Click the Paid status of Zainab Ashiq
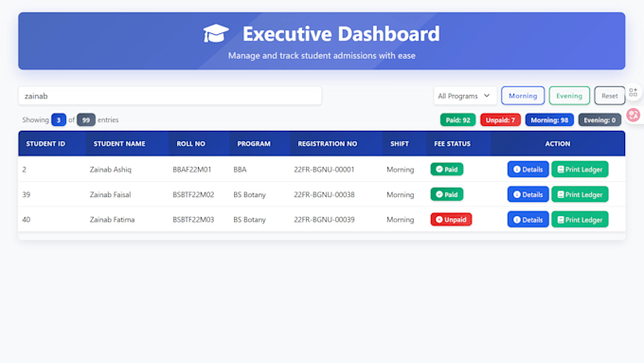This screenshot has height=363, width=644. point(446,170)
